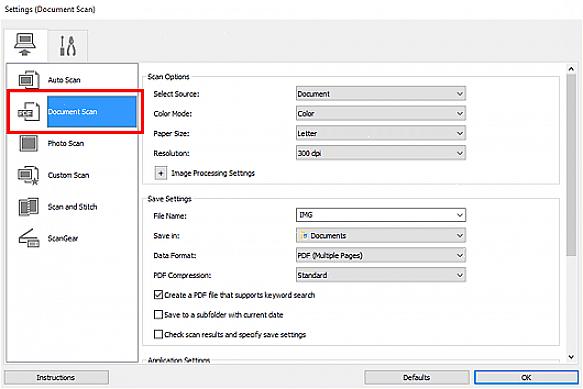Enable Save to subfolder with current date
This screenshot has height=389, width=583.
[158, 315]
